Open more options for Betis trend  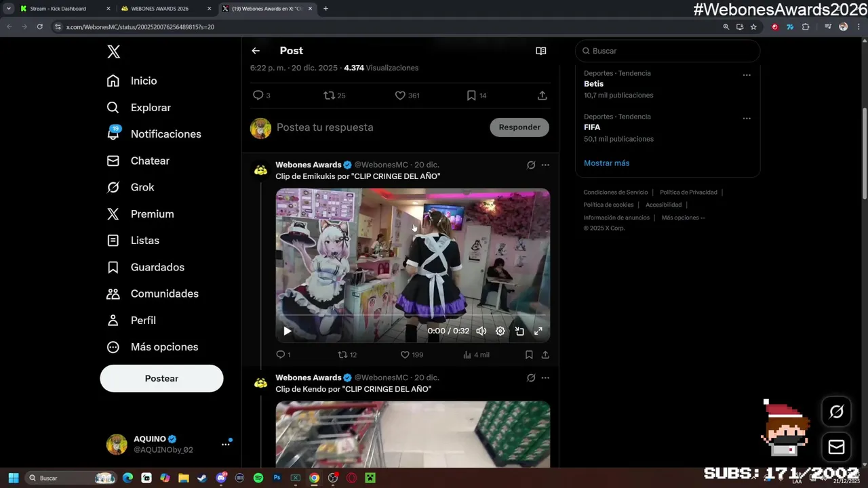coord(747,75)
